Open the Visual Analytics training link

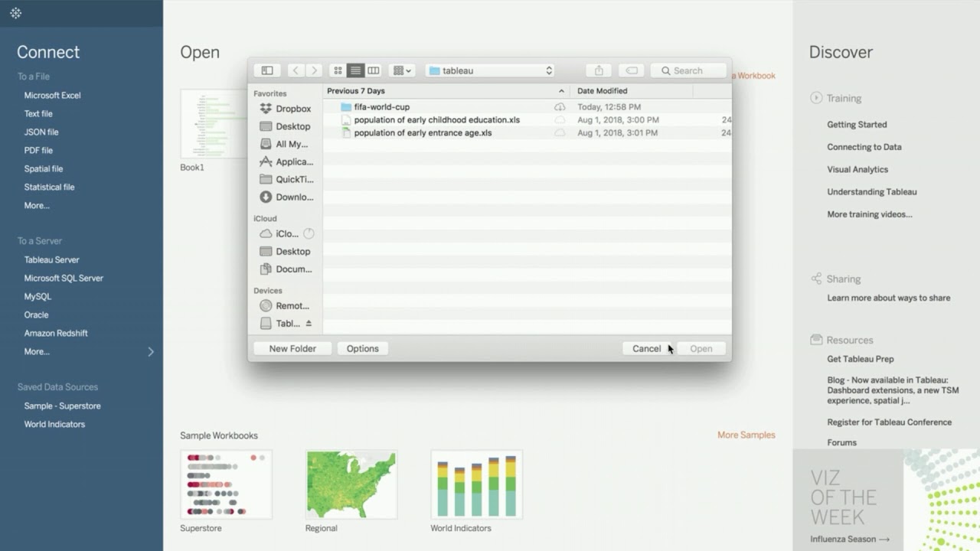coord(857,170)
